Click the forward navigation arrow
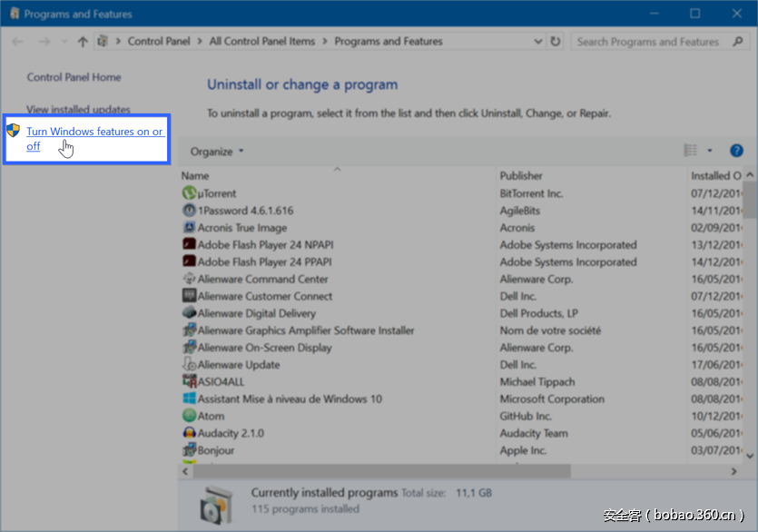758x532 pixels. (44, 42)
